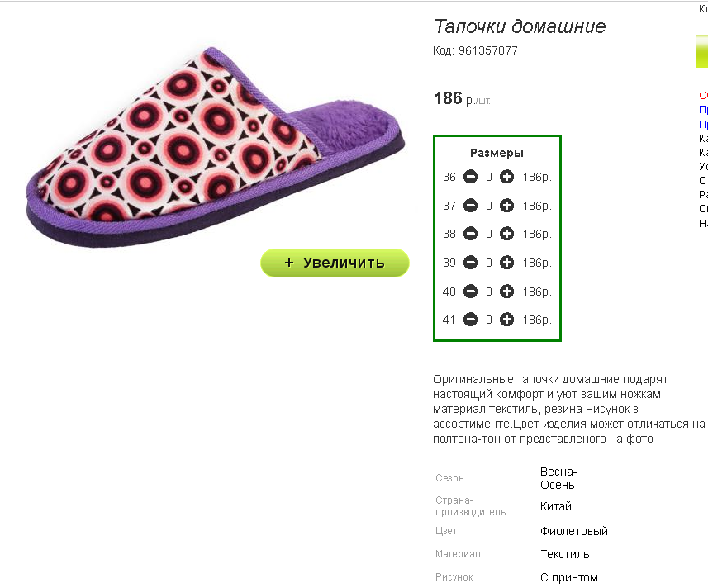
Task: Click the size 41 quantity value
Action: coord(489,320)
